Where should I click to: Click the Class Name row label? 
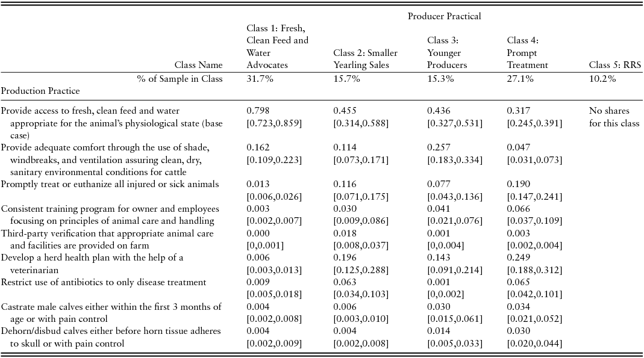198,65
